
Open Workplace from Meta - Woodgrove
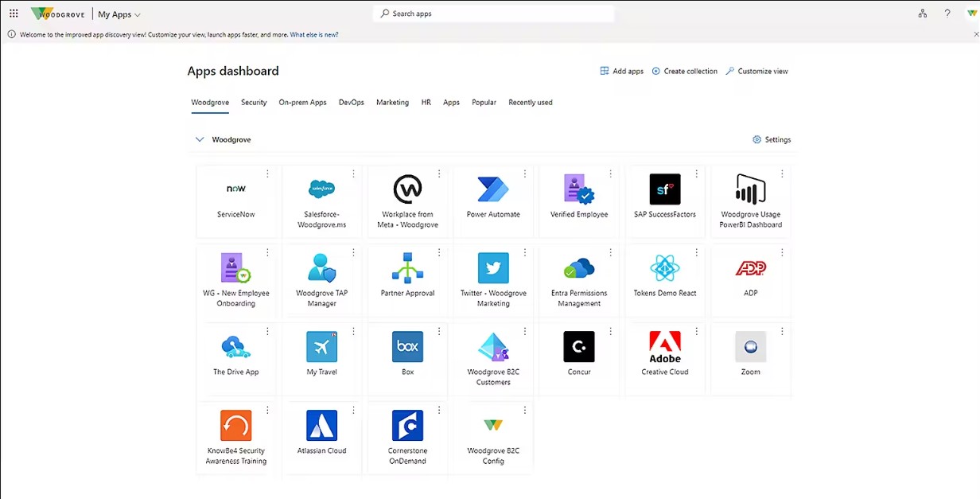(x=407, y=200)
